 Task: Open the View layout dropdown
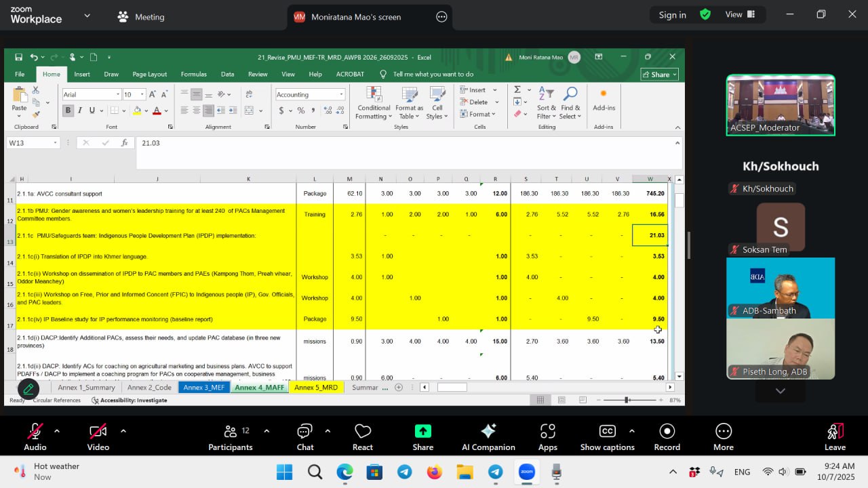(x=740, y=14)
